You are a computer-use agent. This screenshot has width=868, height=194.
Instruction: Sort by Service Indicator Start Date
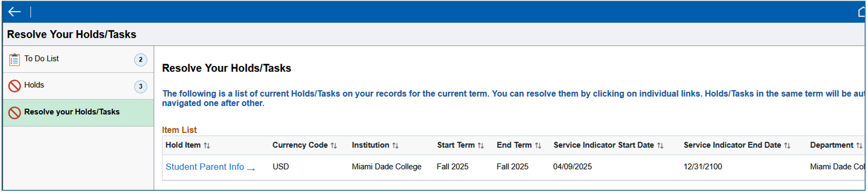660,145
